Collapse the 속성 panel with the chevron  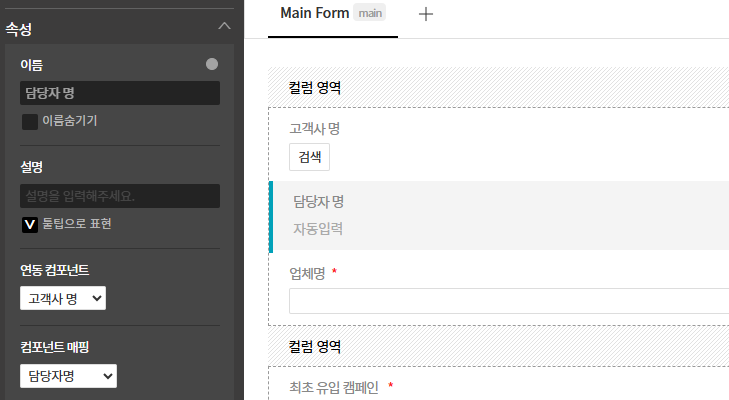pyautogui.click(x=224, y=27)
